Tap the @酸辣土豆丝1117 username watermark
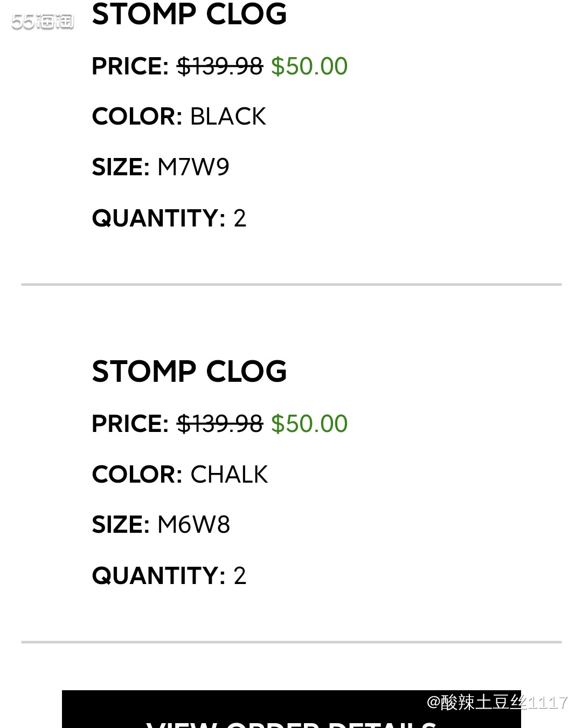This screenshot has width=582, height=728. [x=496, y=702]
